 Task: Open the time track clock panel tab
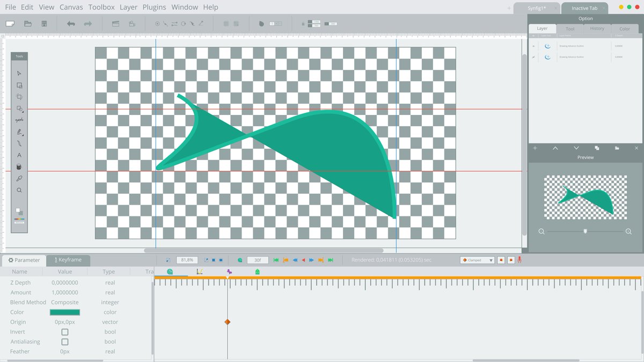170,272
